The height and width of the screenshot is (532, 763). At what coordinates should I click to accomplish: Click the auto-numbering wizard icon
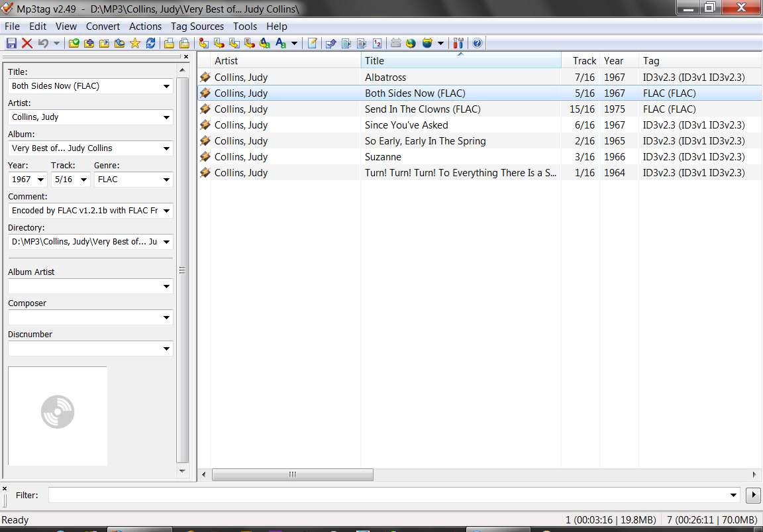click(377, 43)
